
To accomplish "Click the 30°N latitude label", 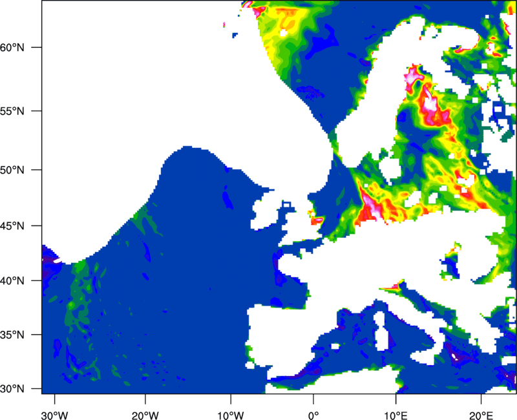I will (12, 389).
